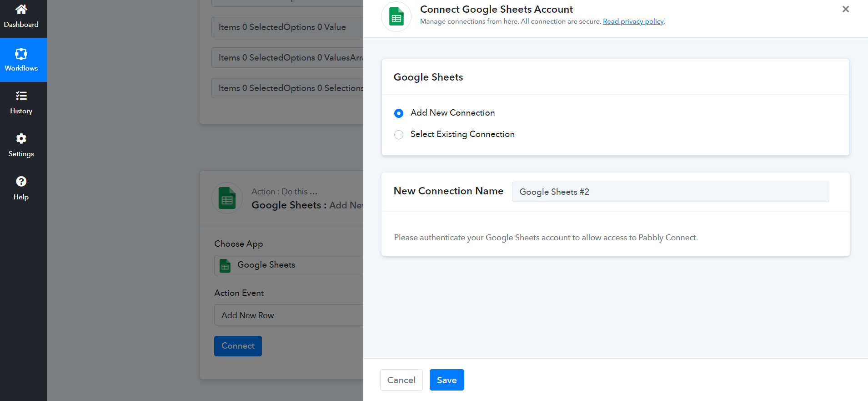The height and width of the screenshot is (401, 868).
Task: Open the History section icon
Action: 21,96
